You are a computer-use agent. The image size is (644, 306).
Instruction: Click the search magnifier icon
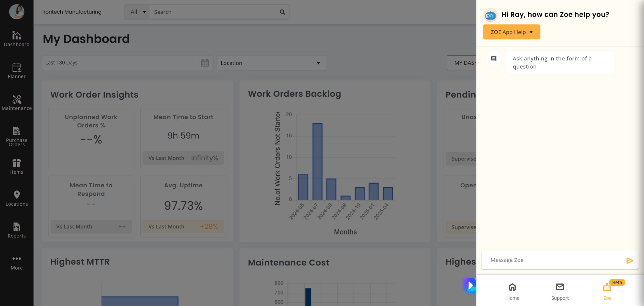click(282, 12)
